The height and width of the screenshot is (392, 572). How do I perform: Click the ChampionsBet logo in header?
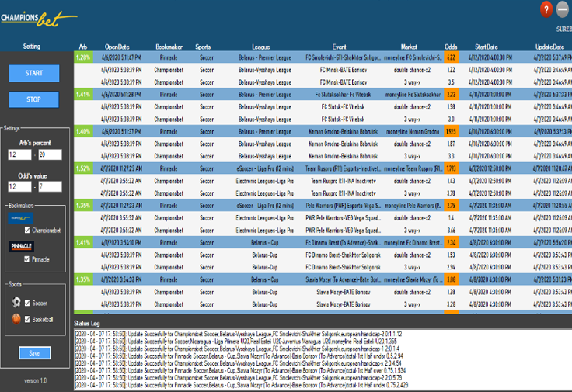click(x=39, y=19)
